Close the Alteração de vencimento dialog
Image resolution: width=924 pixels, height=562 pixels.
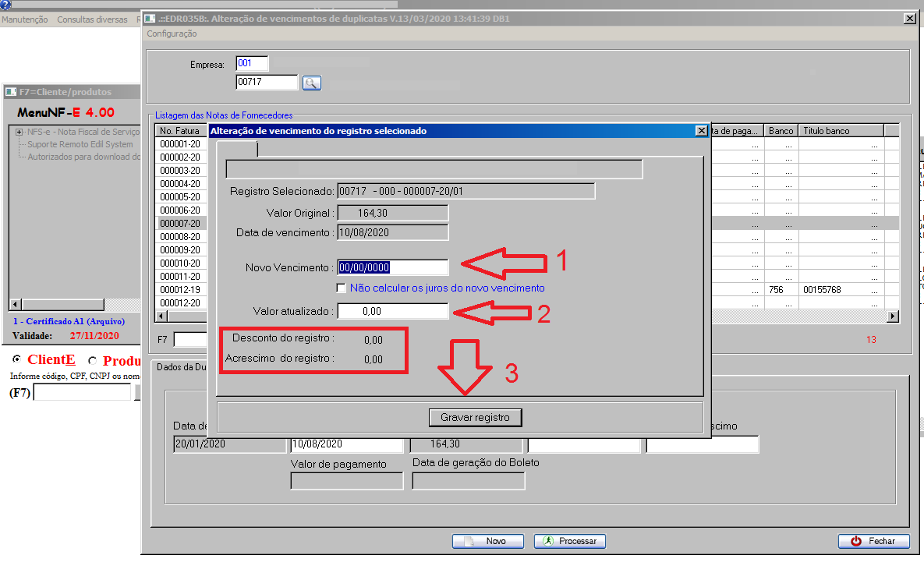coord(701,131)
